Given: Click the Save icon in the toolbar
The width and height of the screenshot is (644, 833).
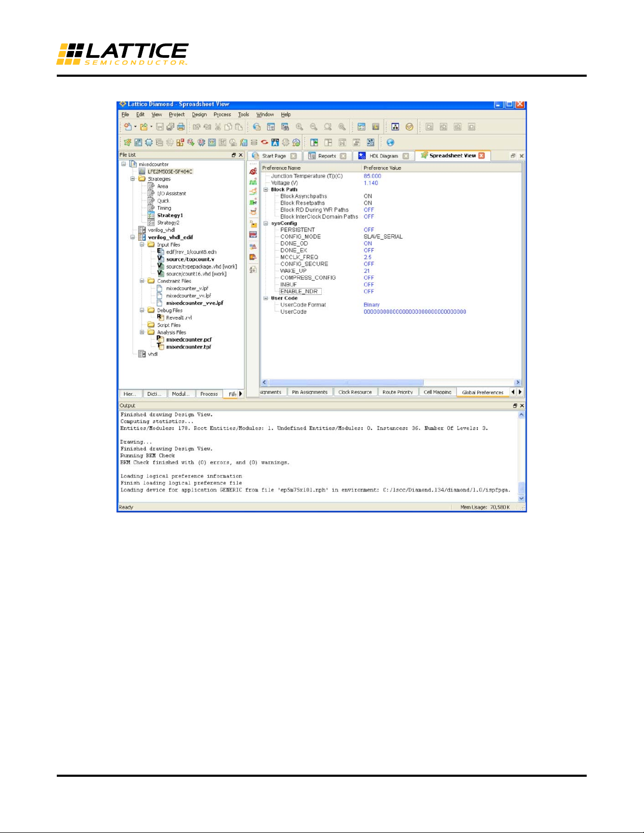Looking at the screenshot, I should [160, 127].
